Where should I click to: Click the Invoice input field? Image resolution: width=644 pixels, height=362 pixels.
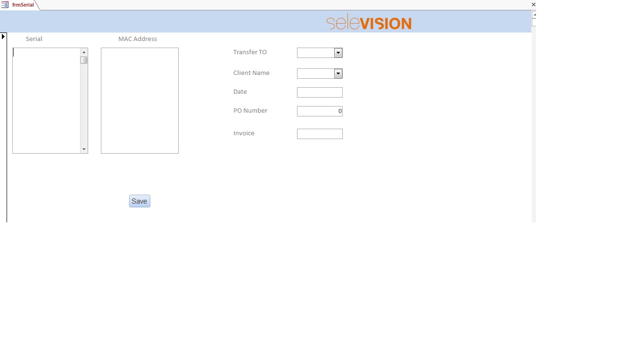point(320,134)
